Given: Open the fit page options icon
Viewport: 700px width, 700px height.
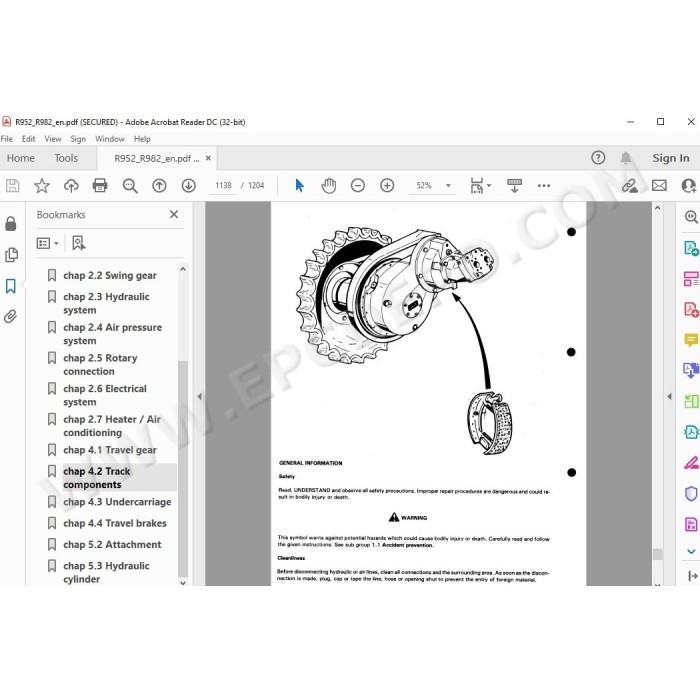Looking at the screenshot, I should (480, 185).
